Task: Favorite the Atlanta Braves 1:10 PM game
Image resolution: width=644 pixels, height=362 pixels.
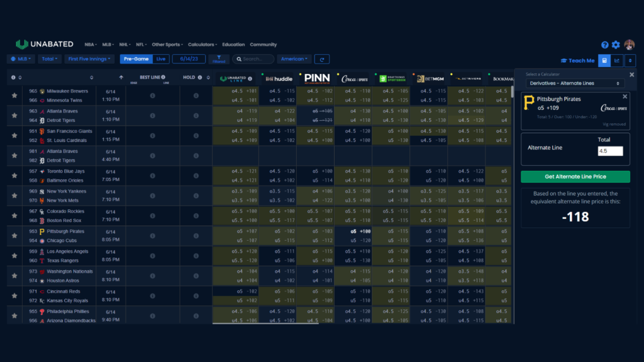Action: click(14, 116)
